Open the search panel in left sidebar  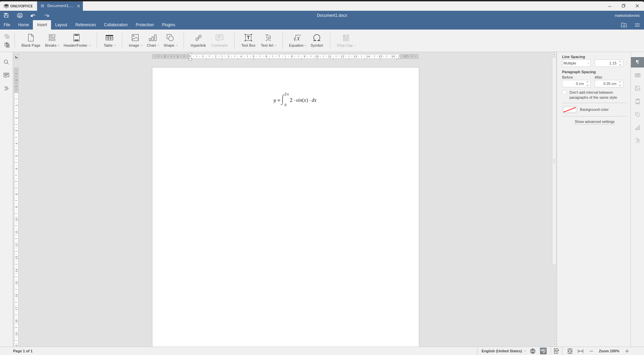[6, 62]
